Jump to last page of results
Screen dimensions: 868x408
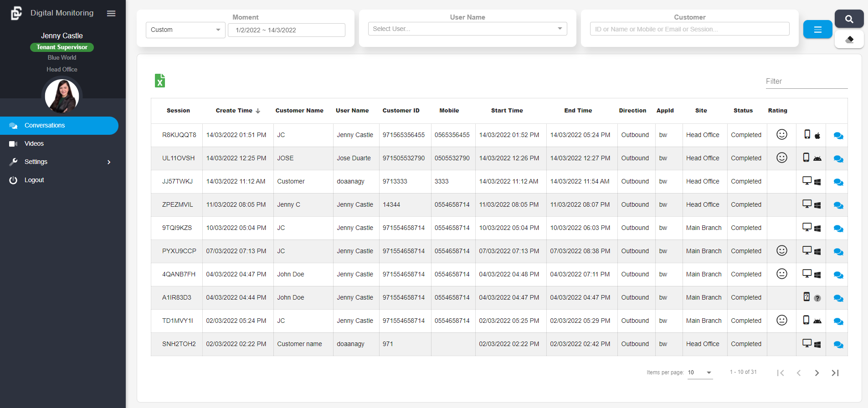tap(835, 373)
